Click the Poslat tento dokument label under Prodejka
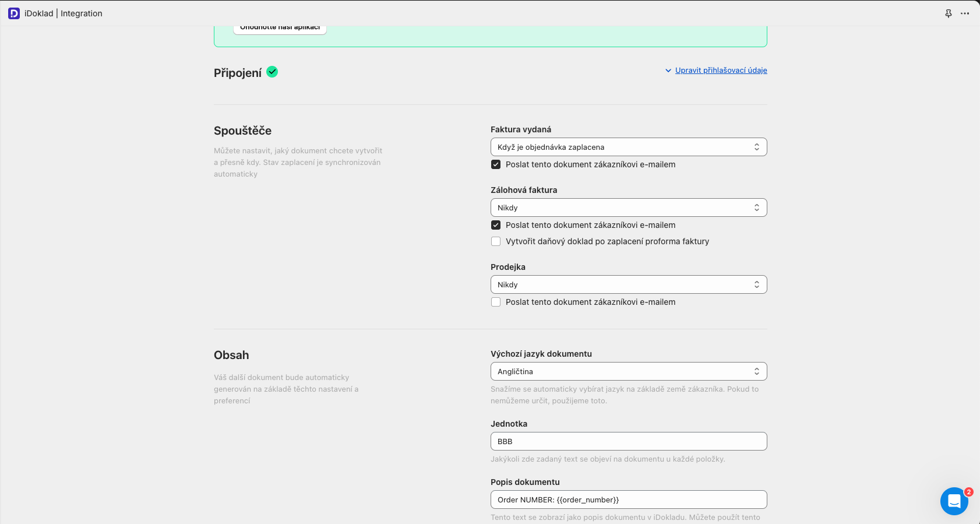The height and width of the screenshot is (524, 980). click(x=590, y=302)
